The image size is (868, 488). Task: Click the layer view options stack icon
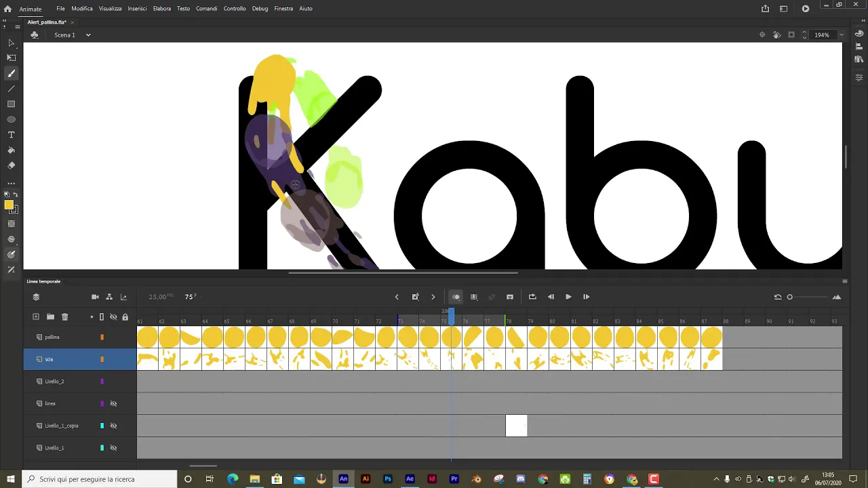[36, 297]
